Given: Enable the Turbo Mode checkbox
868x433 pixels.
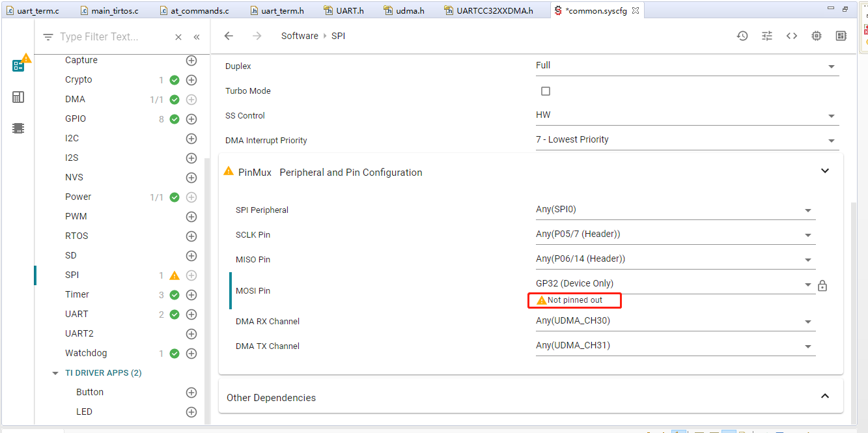Looking at the screenshot, I should [x=546, y=91].
